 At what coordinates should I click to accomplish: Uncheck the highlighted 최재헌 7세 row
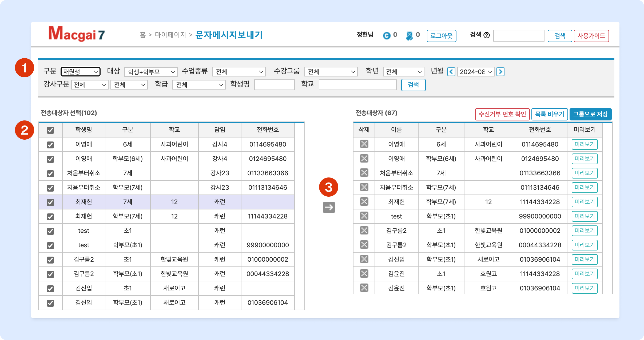(x=50, y=202)
